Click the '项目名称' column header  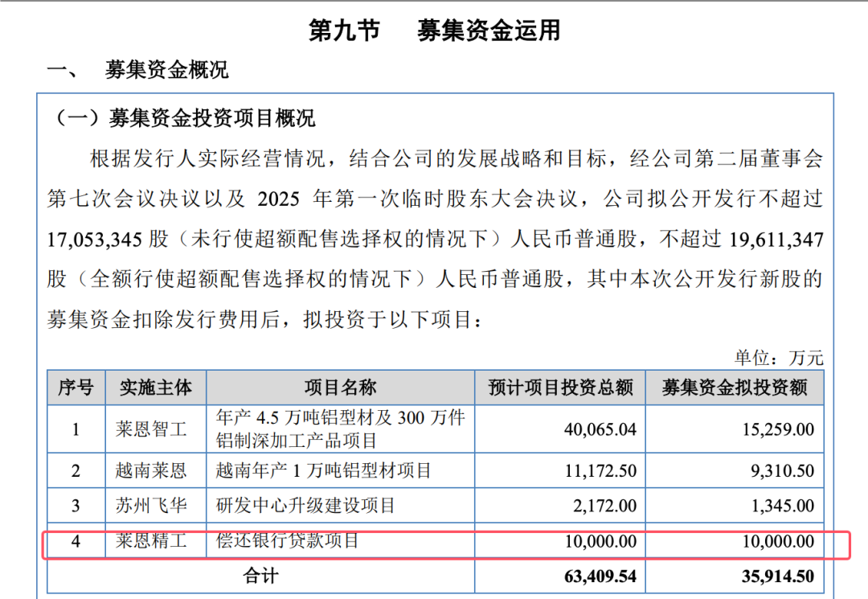point(341,388)
